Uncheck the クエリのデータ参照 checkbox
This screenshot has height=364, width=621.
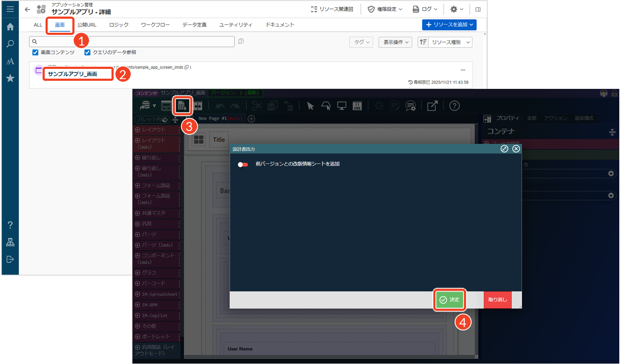[x=87, y=52]
